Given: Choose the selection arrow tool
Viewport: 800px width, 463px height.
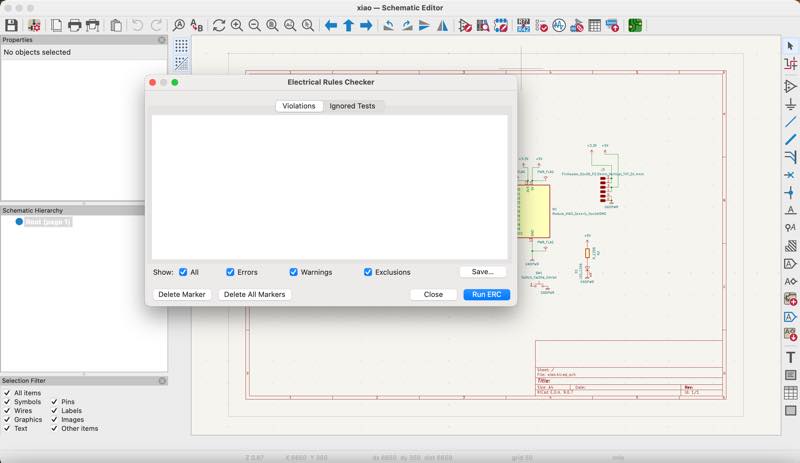Looking at the screenshot, I should [x=790, y=46].
